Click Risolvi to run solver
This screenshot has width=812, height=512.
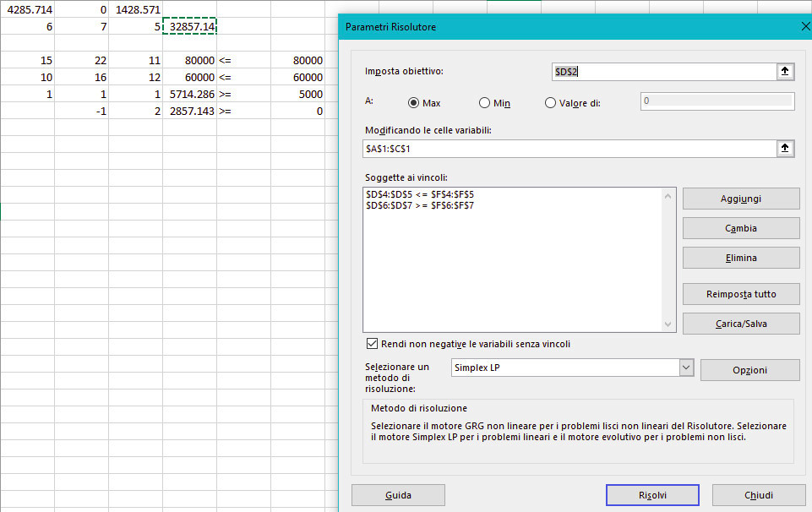point(652,495)
